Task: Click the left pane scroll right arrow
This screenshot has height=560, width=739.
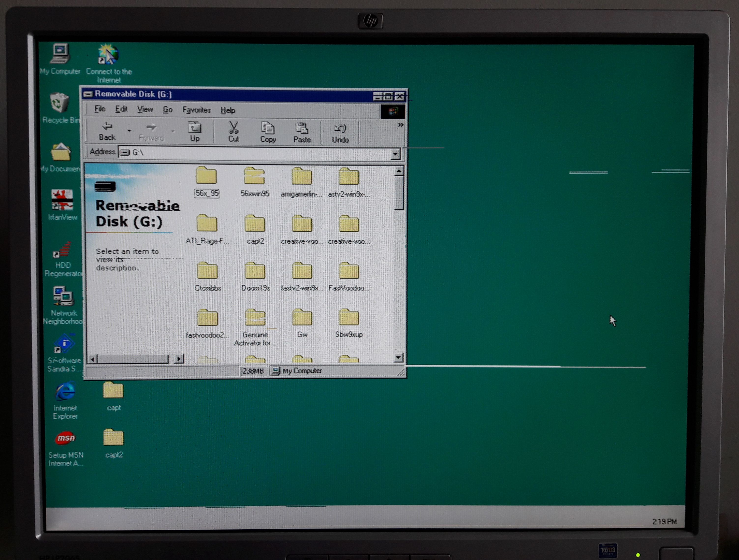Action: tap(179, 359)
